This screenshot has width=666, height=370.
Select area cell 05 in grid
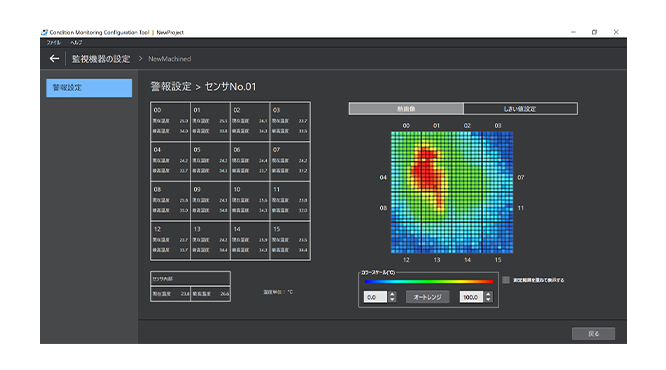(211, 161)
